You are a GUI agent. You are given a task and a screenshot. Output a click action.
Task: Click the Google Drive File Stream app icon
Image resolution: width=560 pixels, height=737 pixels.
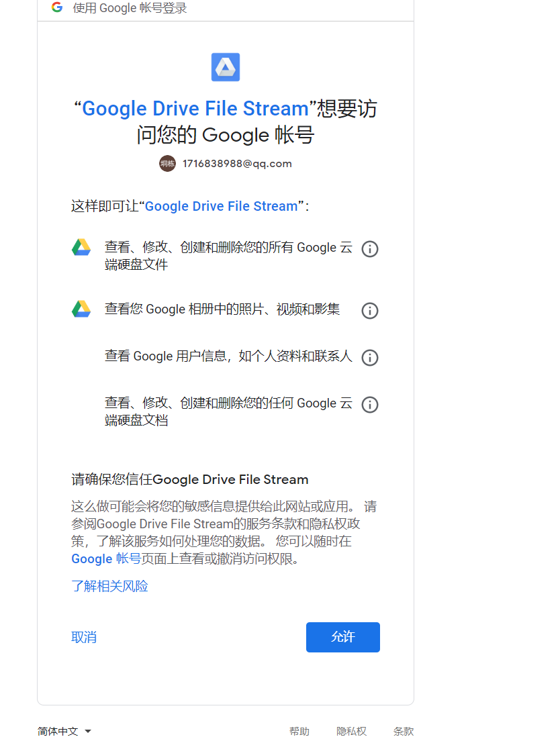tap(225, 67)
